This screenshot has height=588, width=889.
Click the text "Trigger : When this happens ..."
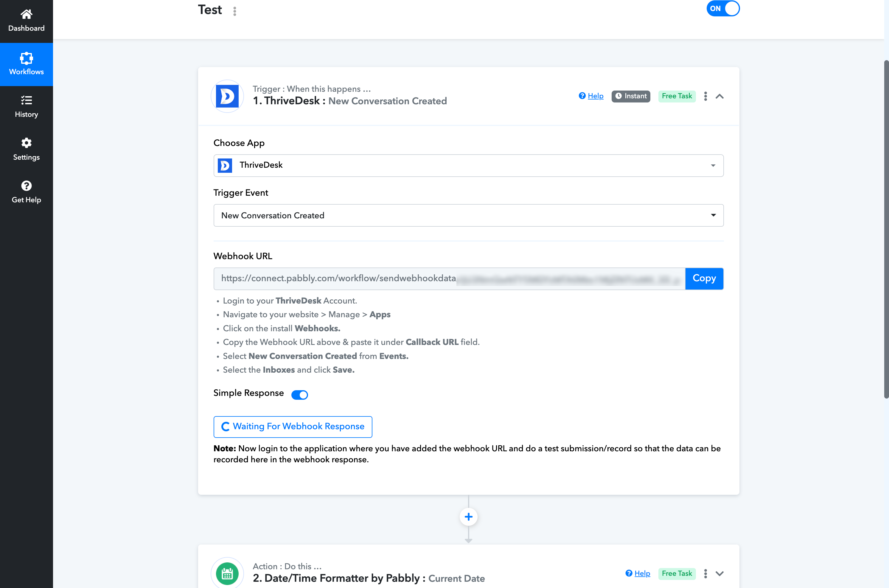tap(312, 89)
